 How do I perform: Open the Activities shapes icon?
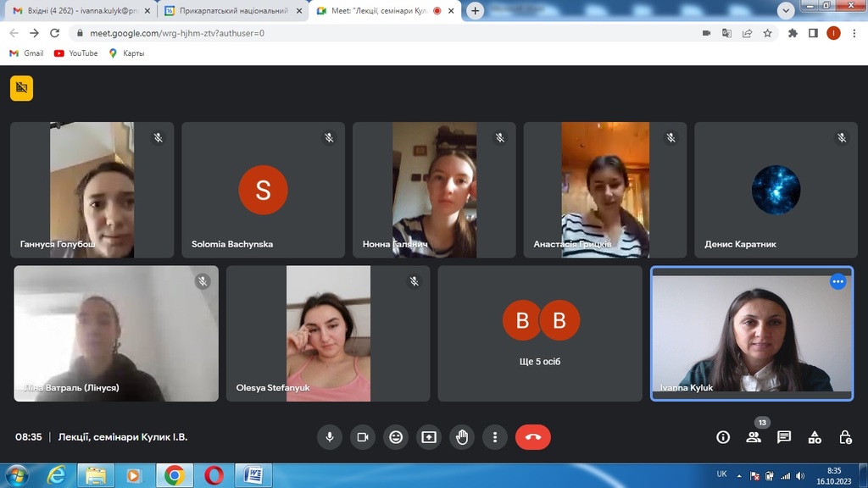click(815, 437)
